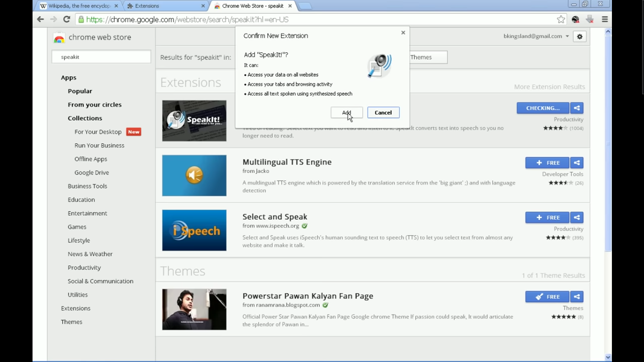Browse the Lifestyle category
The image size is (644, 362).
coord(79,240)
